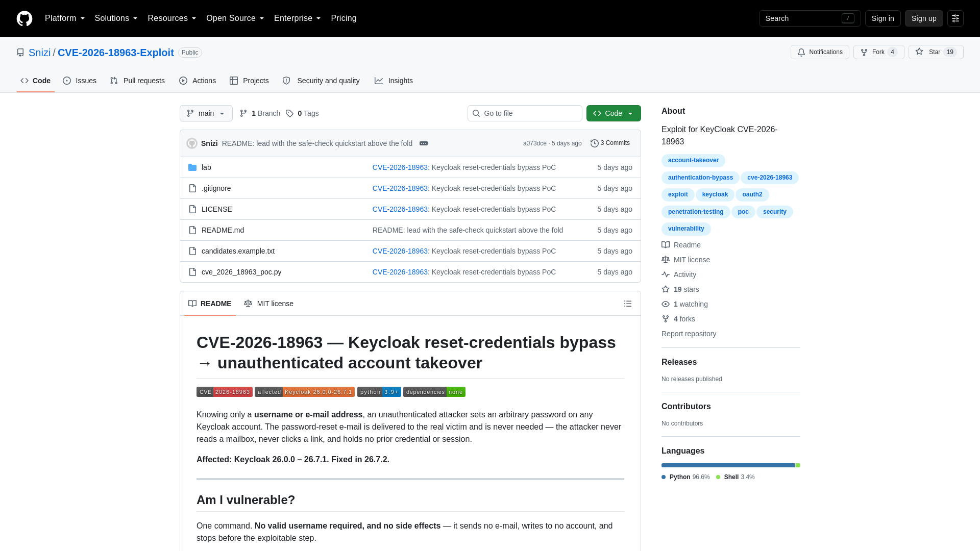
Task: Open the main branch selector dropdown
Action: click(206, 113)
